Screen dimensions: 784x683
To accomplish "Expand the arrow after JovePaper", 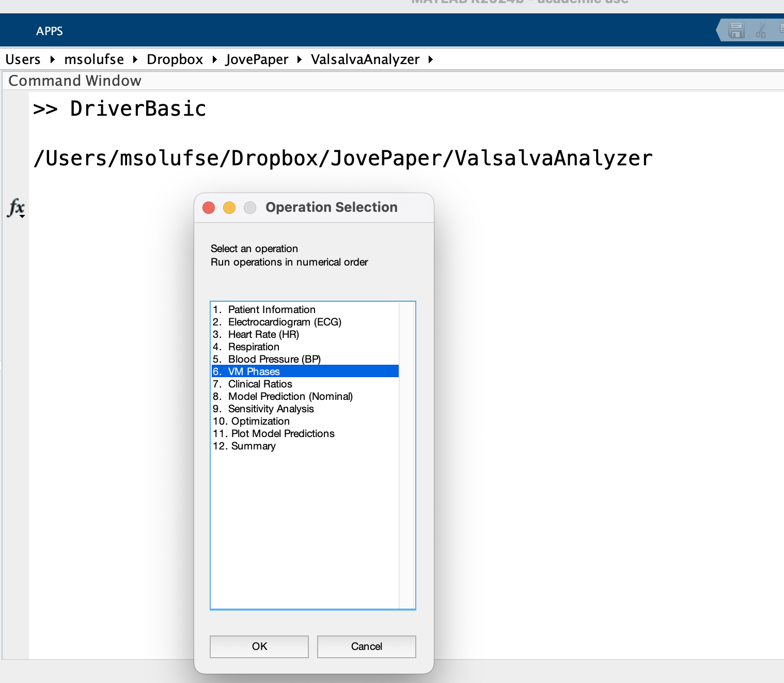I will (299, 59).
